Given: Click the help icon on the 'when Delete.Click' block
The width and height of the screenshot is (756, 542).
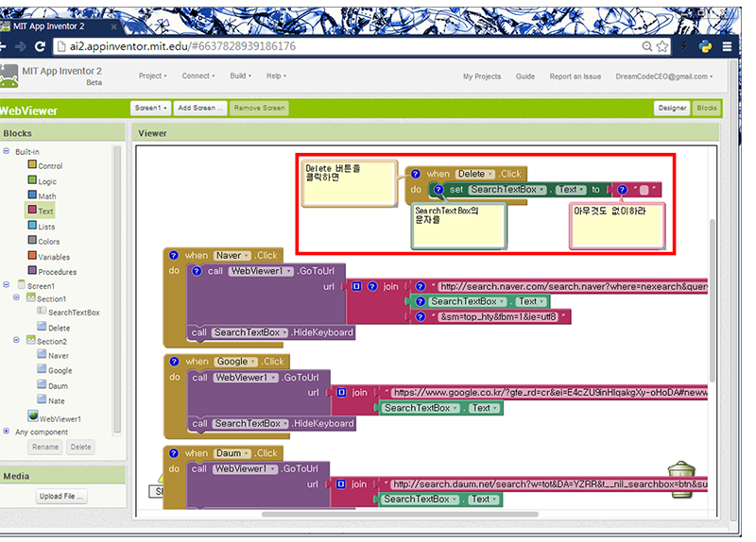Looking at the screenshot, I should (416, 174).
